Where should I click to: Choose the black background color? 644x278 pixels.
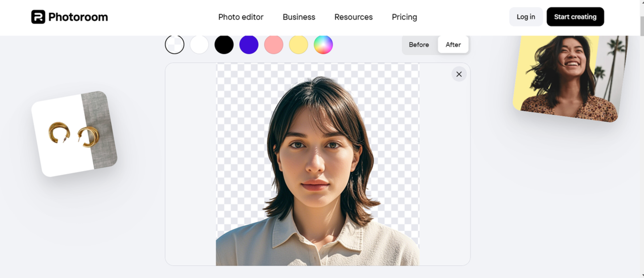point(224,45)
